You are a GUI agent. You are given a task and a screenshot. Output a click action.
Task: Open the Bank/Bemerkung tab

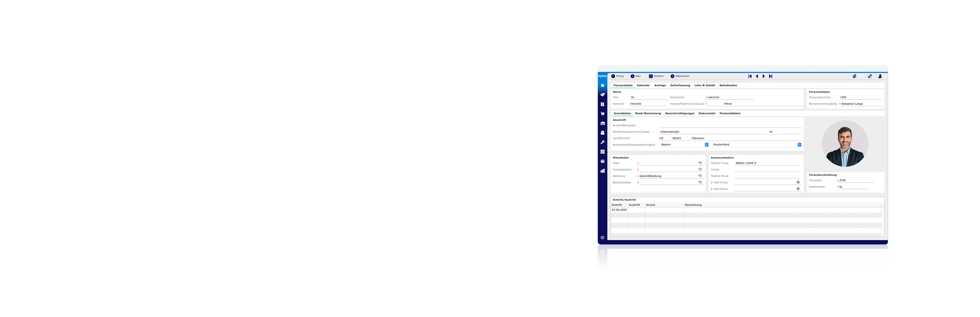click(648, 113)
